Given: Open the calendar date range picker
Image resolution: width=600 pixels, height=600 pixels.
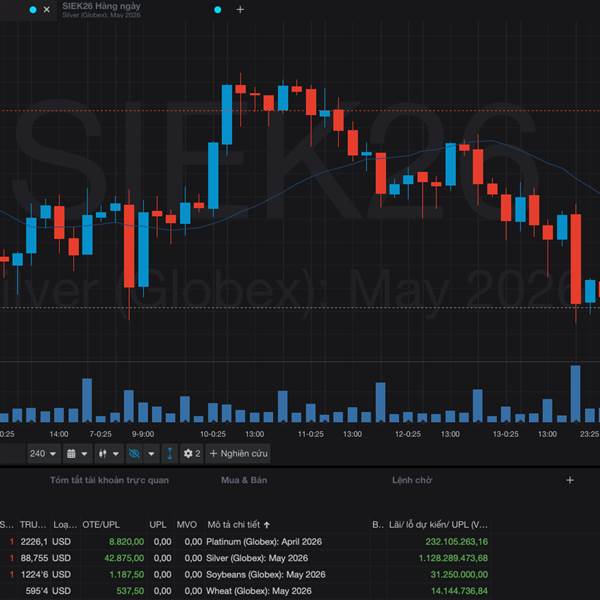Looking at the screenshot, I should [71, 453].
